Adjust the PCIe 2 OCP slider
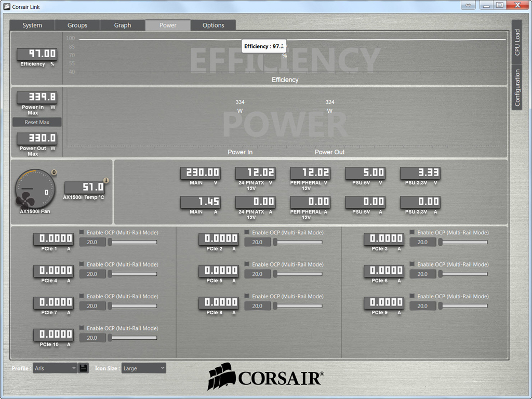Image resolution: width=532 pixels, height=399 pixels. pos(298,242)
